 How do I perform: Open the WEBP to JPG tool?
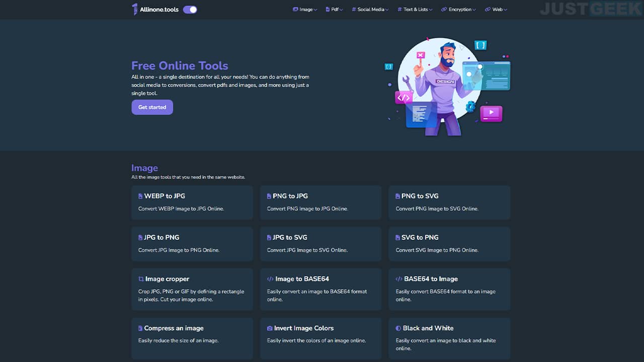coord(192,202)
